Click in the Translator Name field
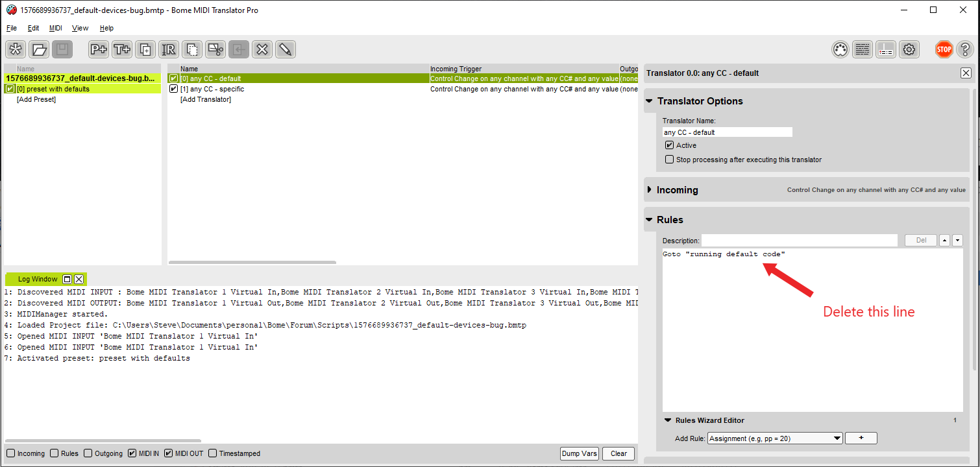 [728, 132]
